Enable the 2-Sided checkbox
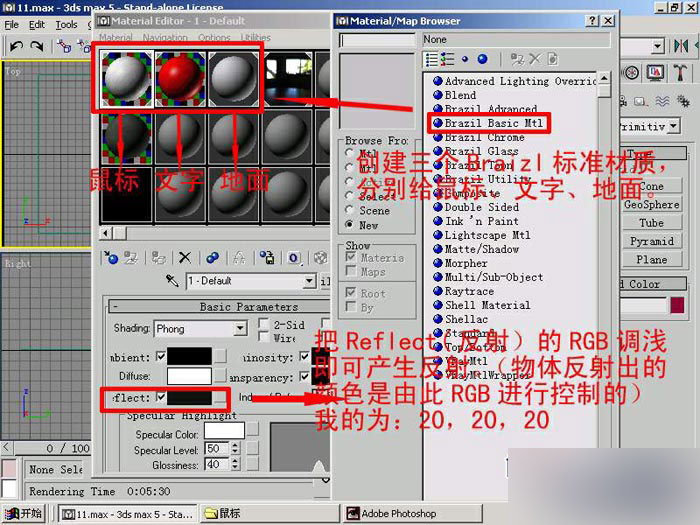700x525 pixels. tap(264, 324)
